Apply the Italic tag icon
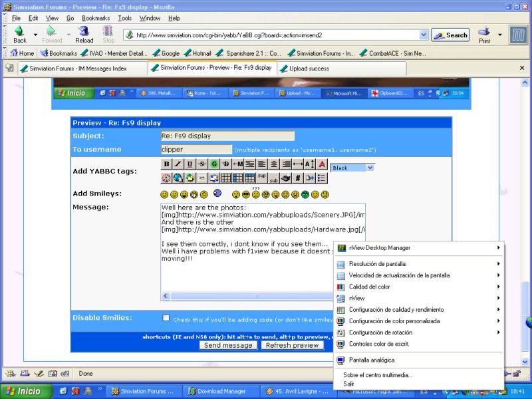 click(178, 164)
